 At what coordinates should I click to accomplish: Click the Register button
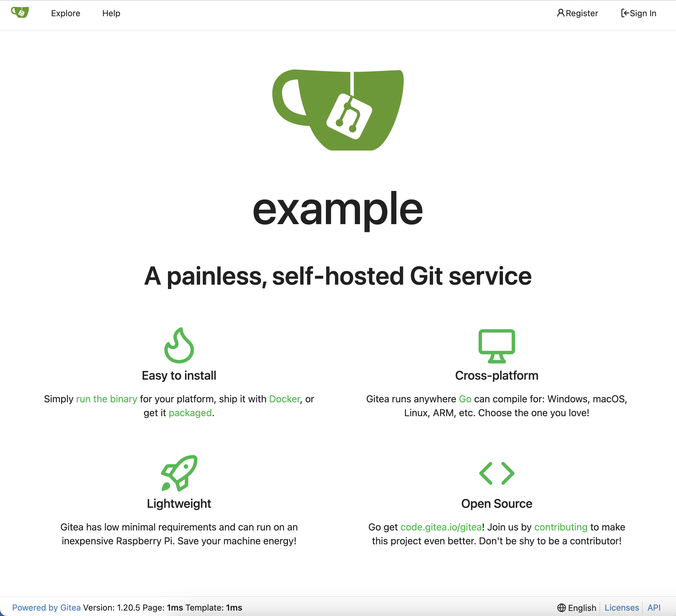coord(577,13)
